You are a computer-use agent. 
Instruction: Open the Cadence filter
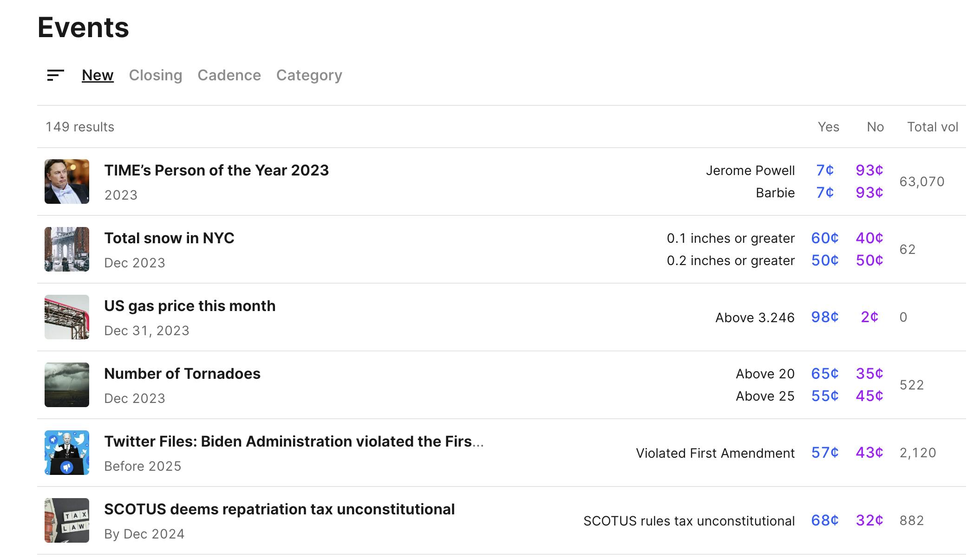[229, 75]
